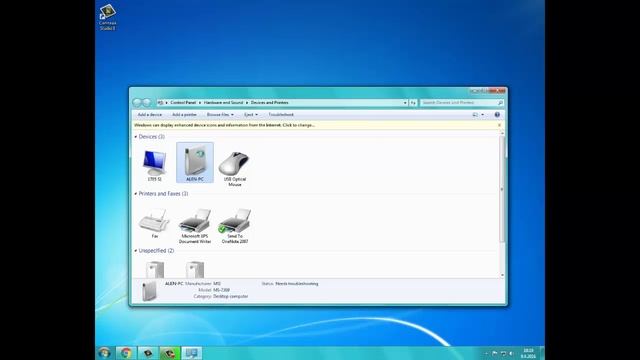The height and width of the screenshot is (360, 640).
Task: Select Send To OneNote 2007 printer
Action: (235, 220)
